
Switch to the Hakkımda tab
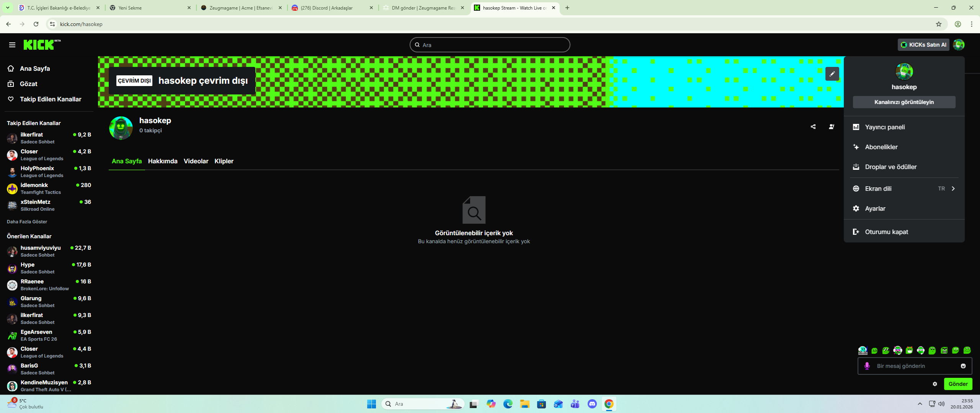[x=163, y=161]
